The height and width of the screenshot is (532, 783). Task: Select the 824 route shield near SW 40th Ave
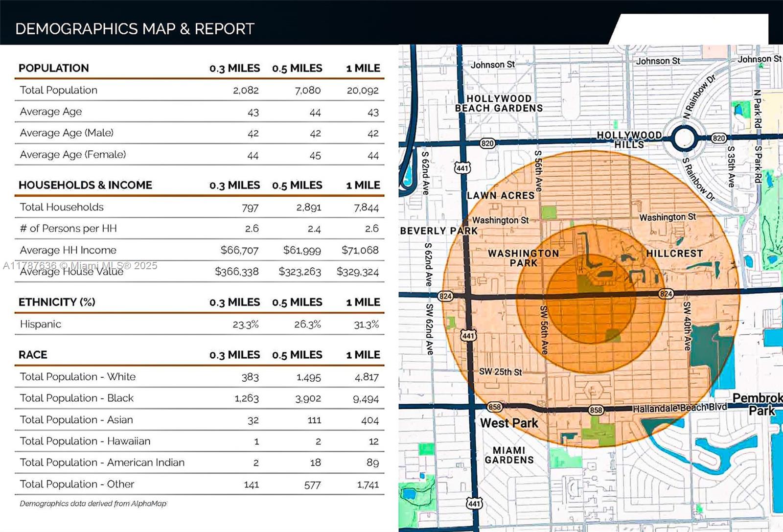[x=666, y=294]
